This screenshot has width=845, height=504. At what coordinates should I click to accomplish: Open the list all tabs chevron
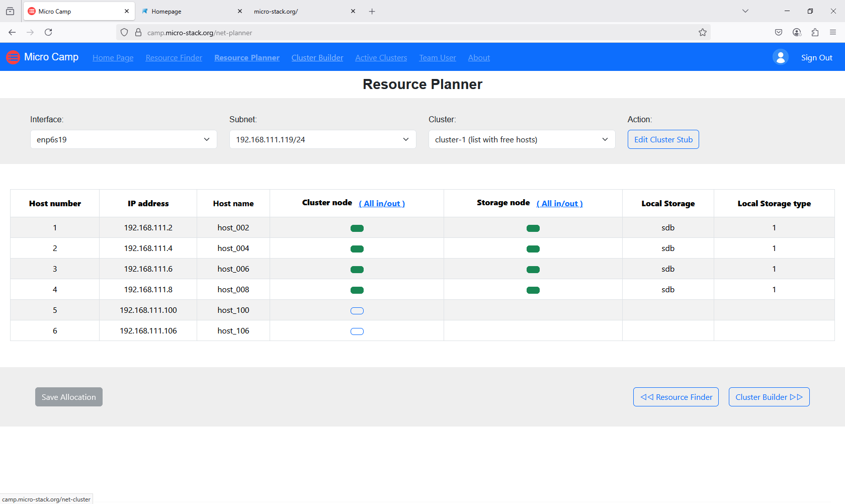pyautogui.click(x=745, y=11)
